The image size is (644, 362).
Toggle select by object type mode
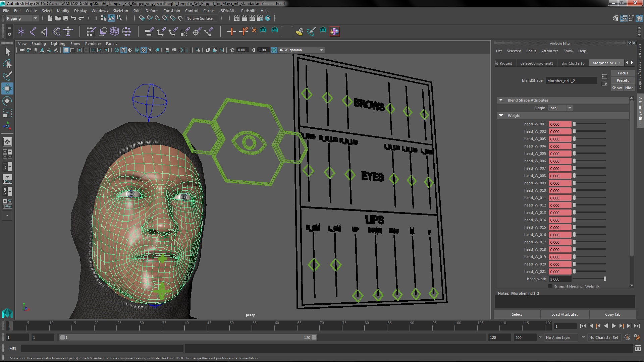click(x=111, y=18)
